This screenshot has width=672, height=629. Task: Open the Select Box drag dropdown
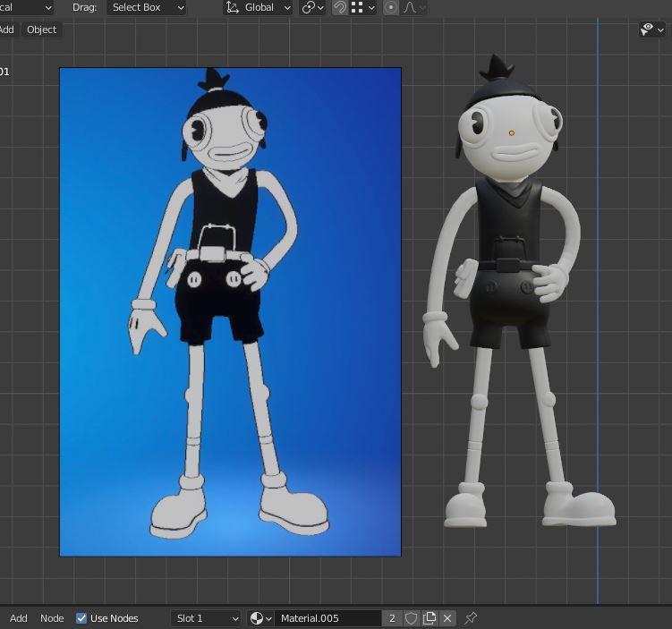click(x=147, y=7)
